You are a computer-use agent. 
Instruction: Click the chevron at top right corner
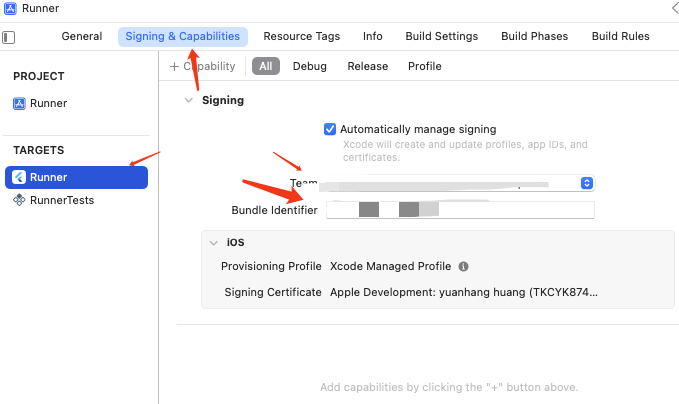click(674, 8)
